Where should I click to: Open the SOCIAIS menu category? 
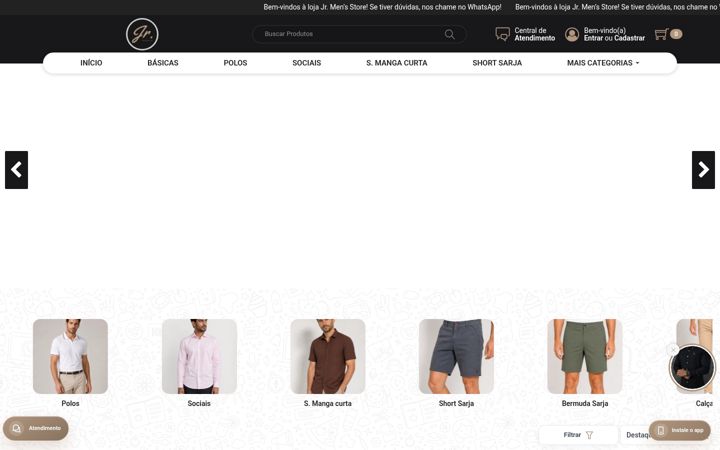[307, 63]
